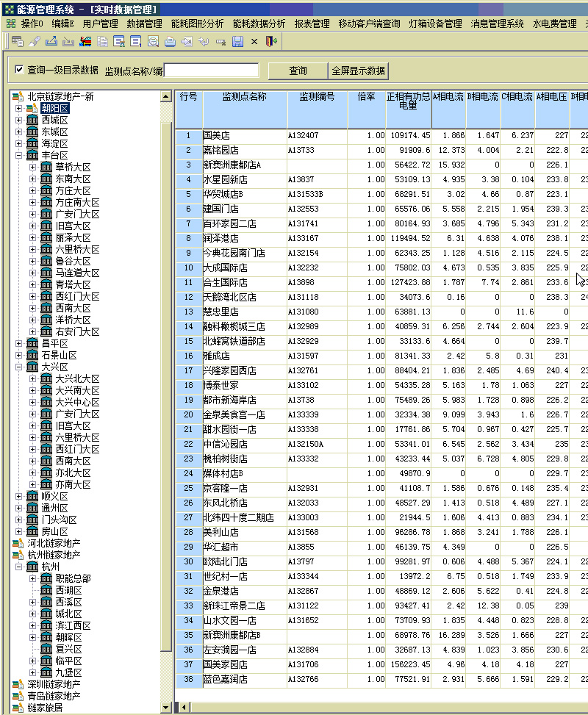This screenshot has width=588, height=715.
Task: Click the print preview magnifier toolbar icon
Action: pyautogui.click(x=153, y=42)
